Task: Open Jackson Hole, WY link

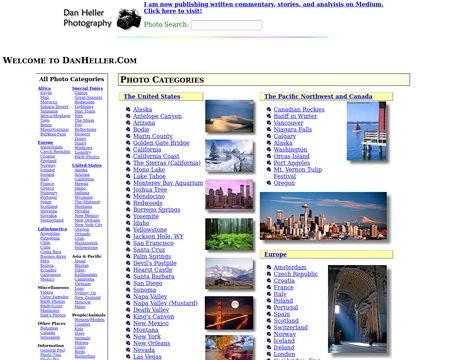Action: [158, 236]
